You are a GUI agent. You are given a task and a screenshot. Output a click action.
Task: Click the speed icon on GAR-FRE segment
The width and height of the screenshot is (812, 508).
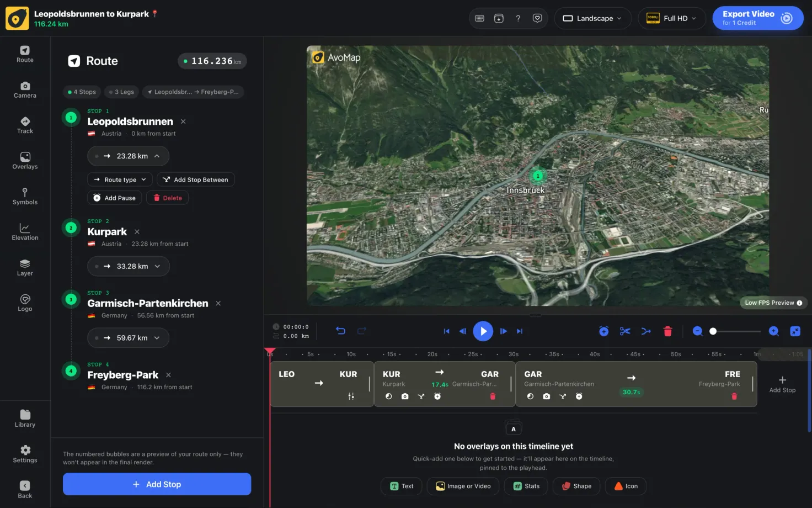click(x=530, y=396)
